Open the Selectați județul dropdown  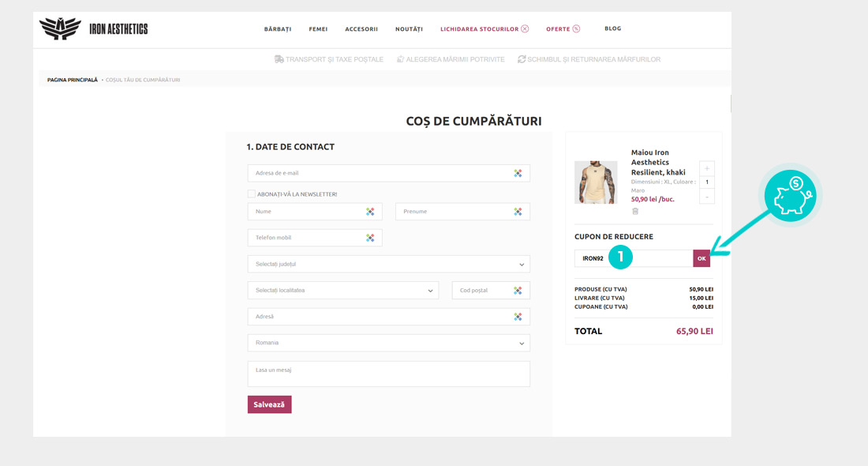click(388, 264)
